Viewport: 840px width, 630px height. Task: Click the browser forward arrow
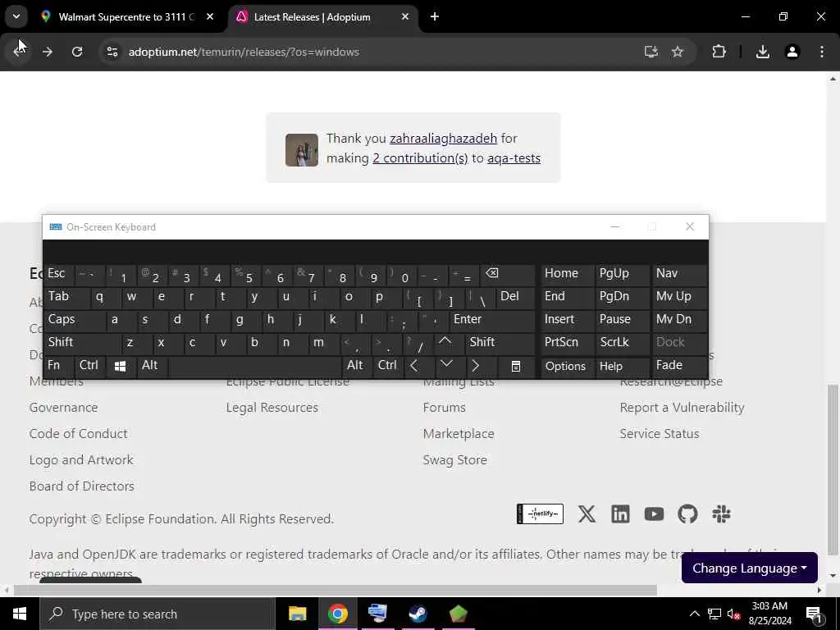(48, 52)
